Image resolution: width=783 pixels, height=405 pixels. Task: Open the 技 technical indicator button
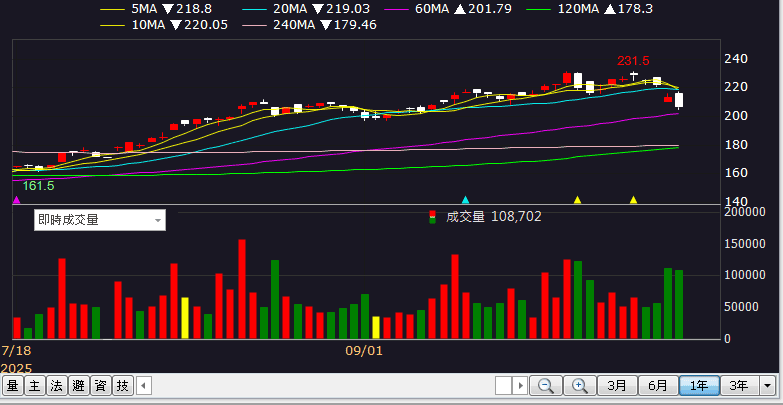[x=123, y=385]
